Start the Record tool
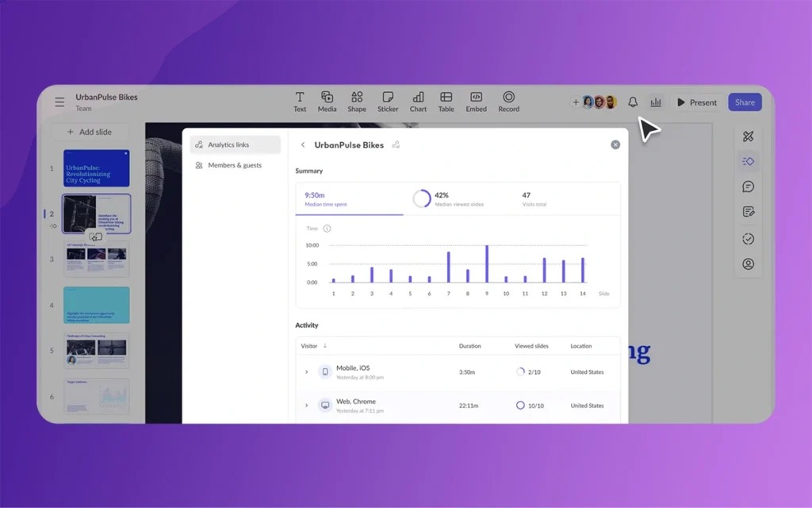Screen dimensions: 812x508 tap(509, 102)
